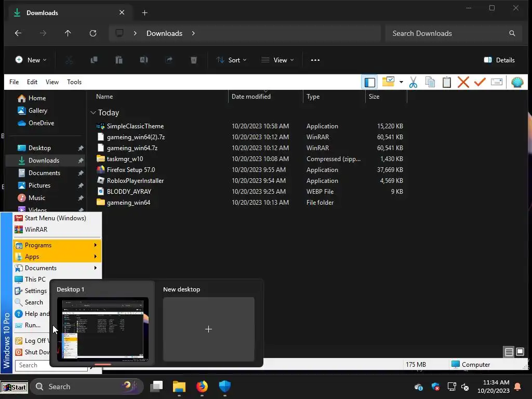Open the Tools menu

(74, 82)
